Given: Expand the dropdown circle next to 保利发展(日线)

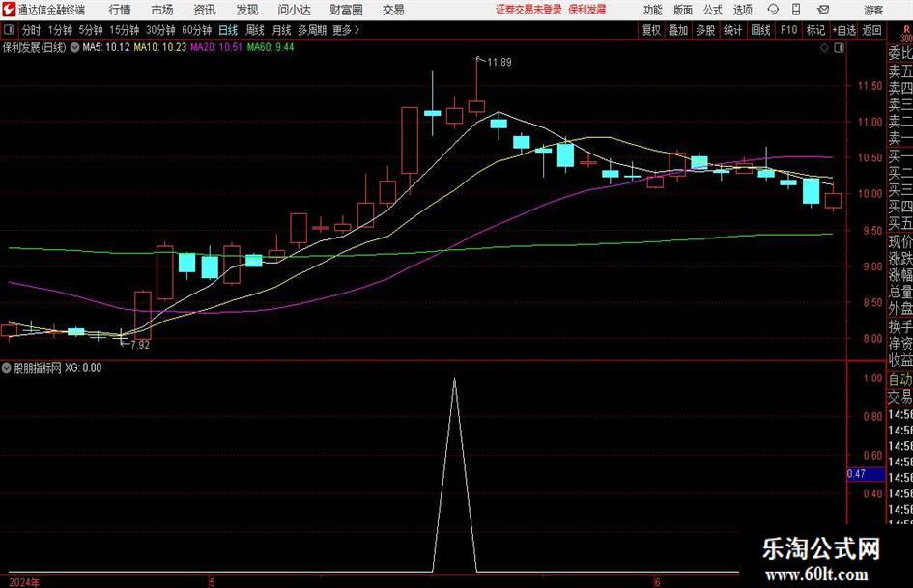Looking at the screenshot, I should coord(74,47).
